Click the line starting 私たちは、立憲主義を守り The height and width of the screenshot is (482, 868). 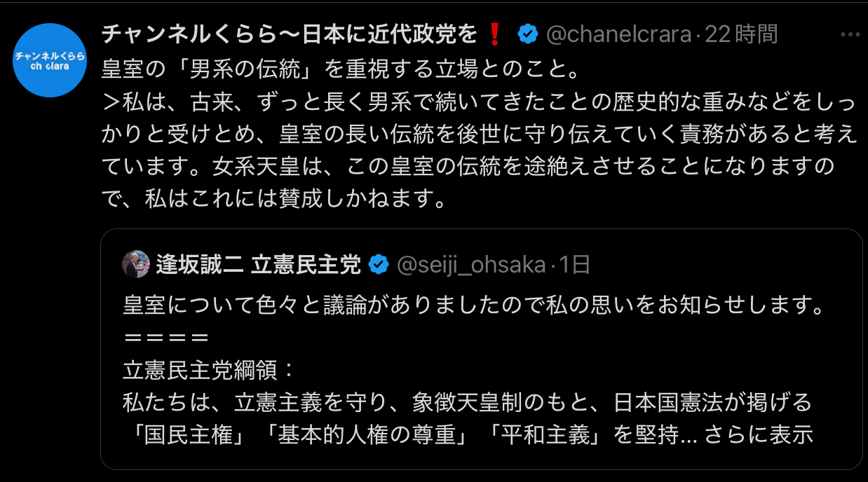[467, 402]
